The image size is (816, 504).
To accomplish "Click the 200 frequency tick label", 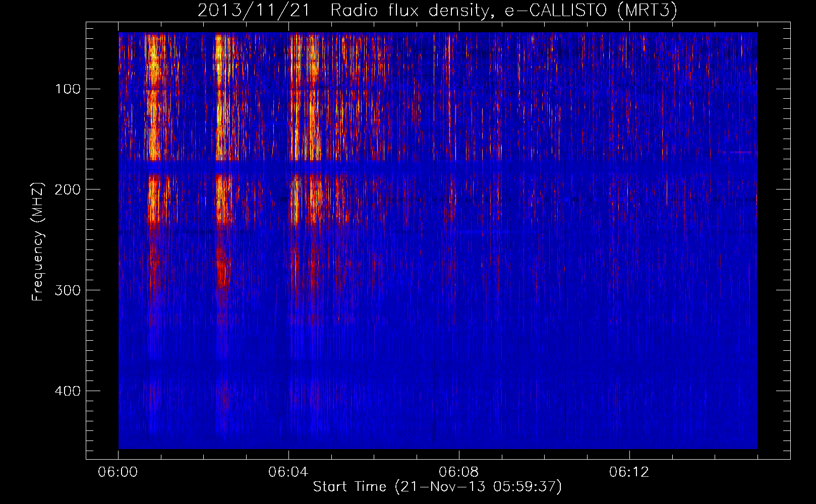I will tap(68, 190).
